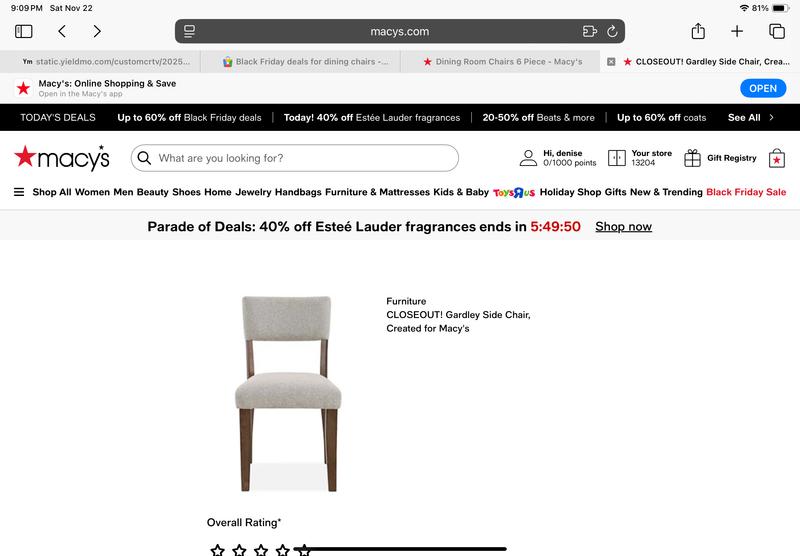Screen dimensions: 800x556
Task: Close the CLOSEOUT Gardley Side Chair tab
Action: (x=611, y=62)
